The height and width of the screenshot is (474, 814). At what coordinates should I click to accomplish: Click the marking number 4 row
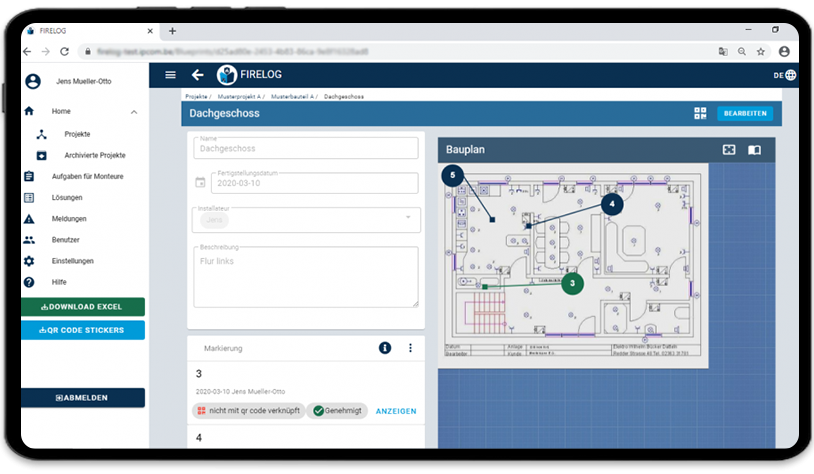[x=306, y=438]
